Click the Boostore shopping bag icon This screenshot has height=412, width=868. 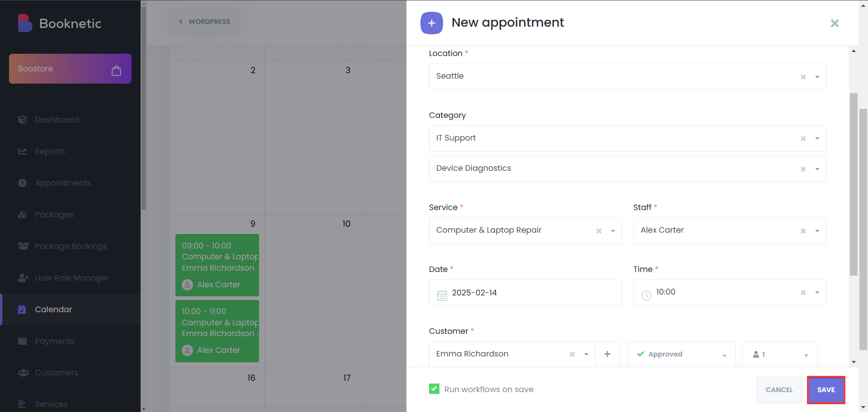coord(116,70)
